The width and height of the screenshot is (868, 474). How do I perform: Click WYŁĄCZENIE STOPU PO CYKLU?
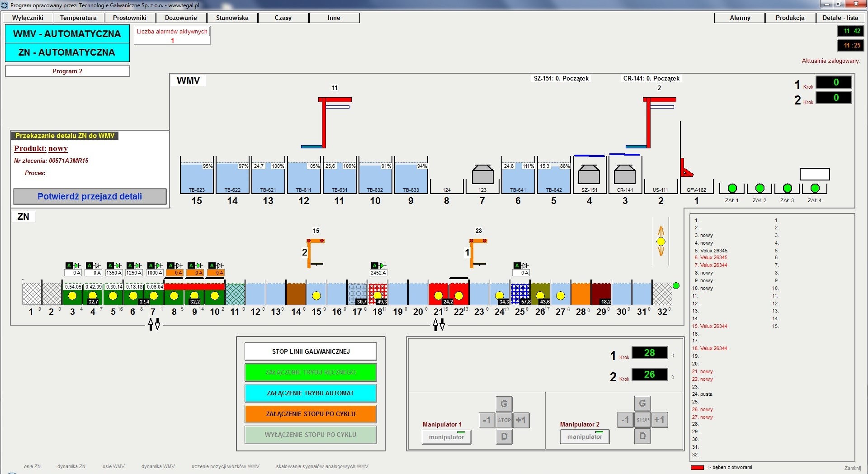[x=311, y=435]
